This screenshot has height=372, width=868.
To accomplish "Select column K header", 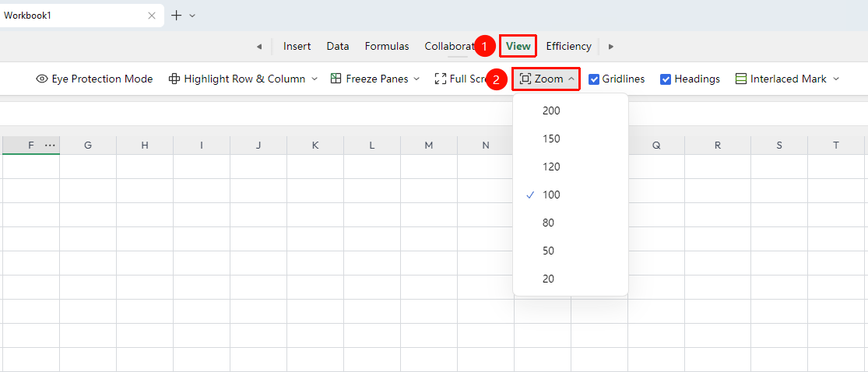I will [315, 146].
